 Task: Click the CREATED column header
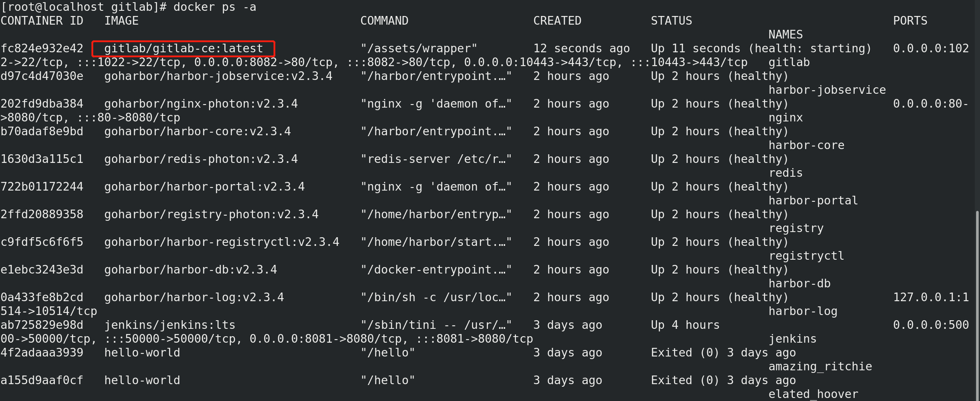[x=557, y=21]
